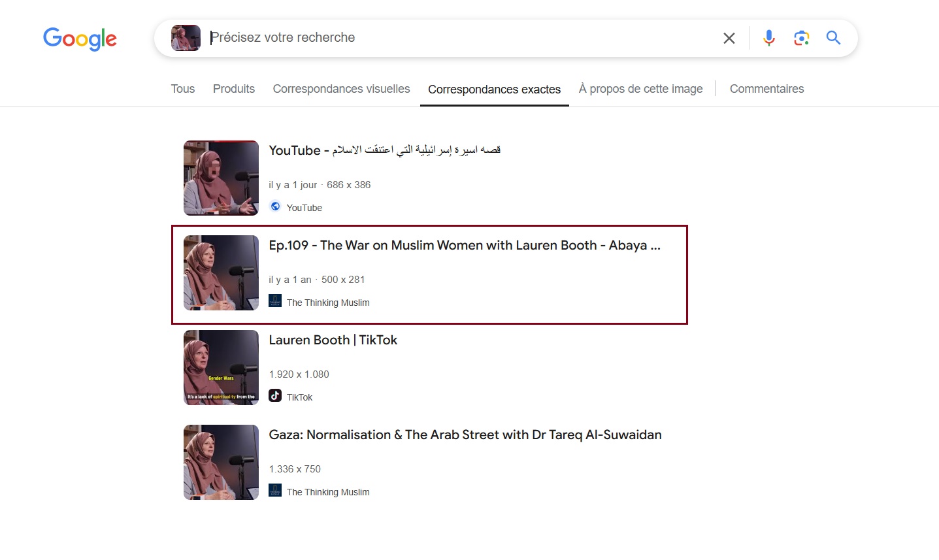The image size is (939, 560).
Task: Click the uploaded image thumbnail in search bar
Action: point(186,38)
